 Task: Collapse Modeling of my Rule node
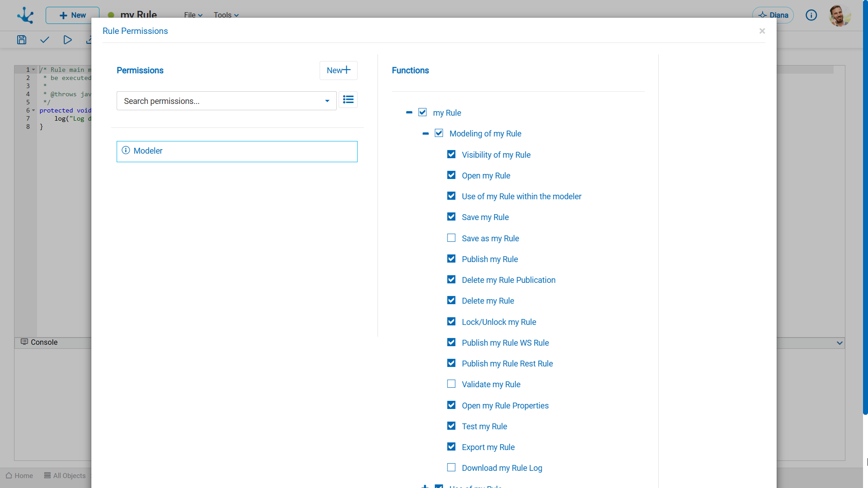[425, 134]
